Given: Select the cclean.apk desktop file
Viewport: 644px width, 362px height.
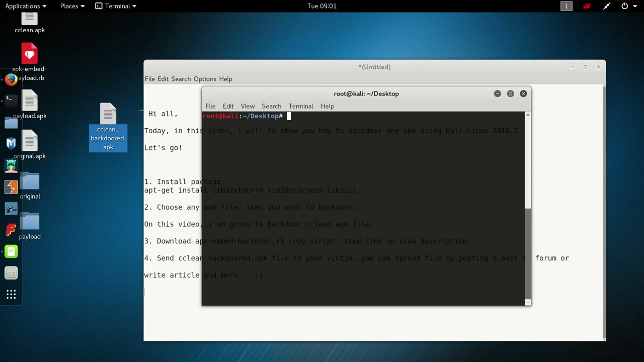Looking at the screenshot, I should pos(30,23).
